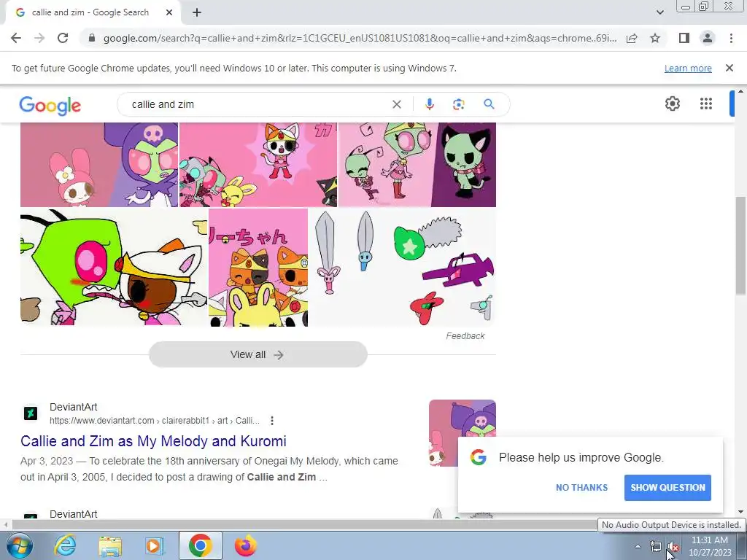Open the swords and chainsaw weapons image
747x560 pixels.
tap(403, 267)
